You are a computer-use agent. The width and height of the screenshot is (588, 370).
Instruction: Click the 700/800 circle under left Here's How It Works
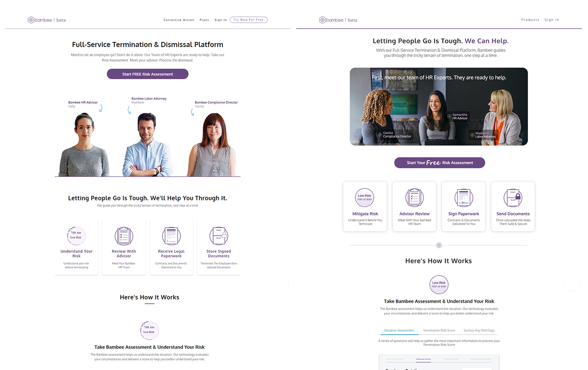[149, 330]
